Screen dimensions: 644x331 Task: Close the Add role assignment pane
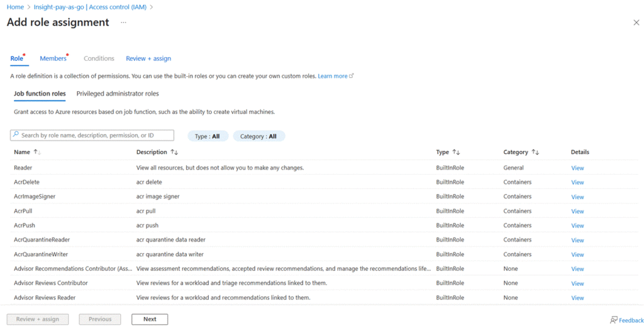[636, 23]
